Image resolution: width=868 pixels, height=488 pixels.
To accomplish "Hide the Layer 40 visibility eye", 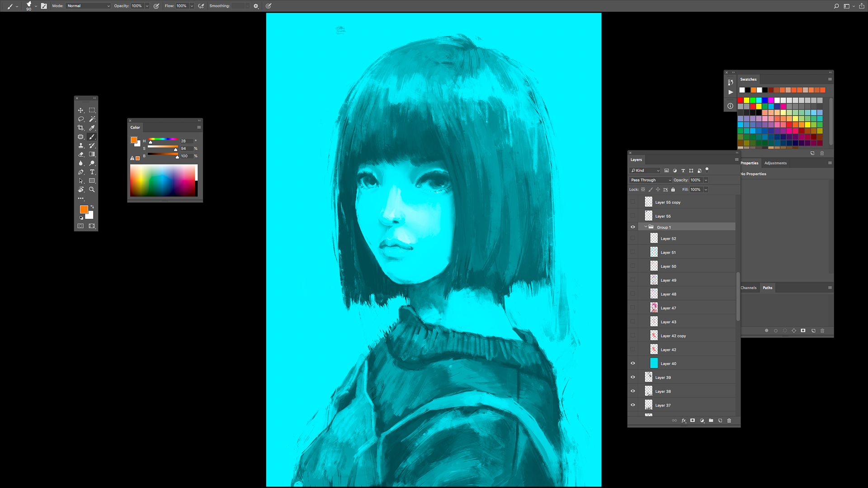I will [633, 363].
